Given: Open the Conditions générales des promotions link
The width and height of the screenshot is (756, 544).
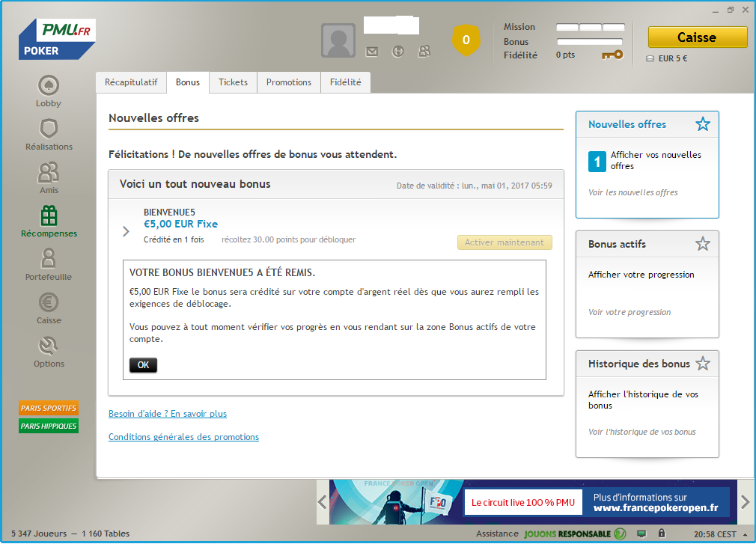Looking at the screenshot, I should pyautogui.click(x=183, y=437).
